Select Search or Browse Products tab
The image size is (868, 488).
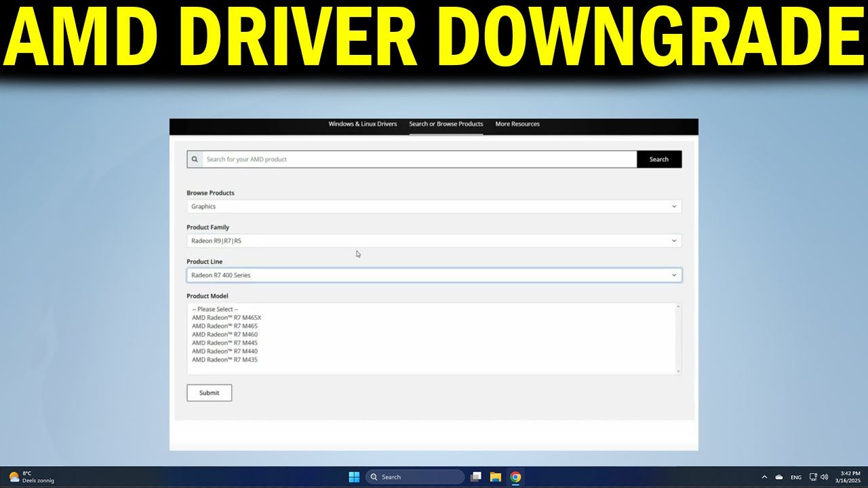click(x=446, y=124)
